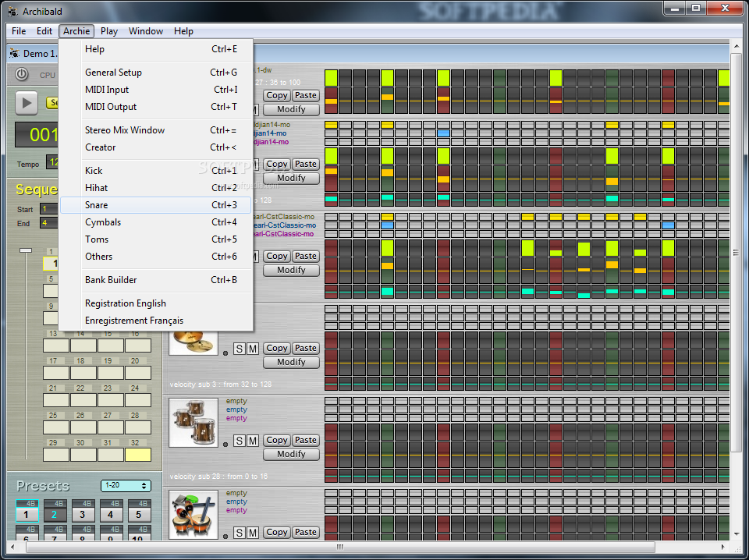
Task: Start playback with the play button
Action: point(27,103)
